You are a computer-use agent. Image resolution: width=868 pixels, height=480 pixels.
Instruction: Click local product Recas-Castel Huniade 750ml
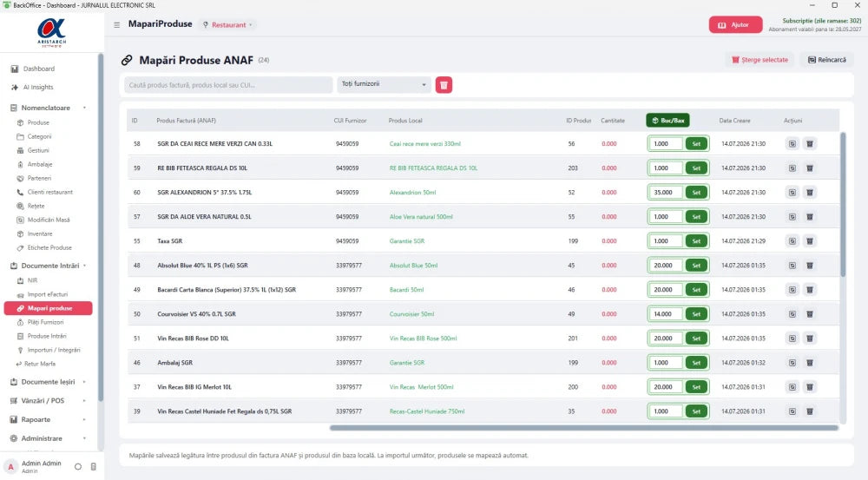427,412
